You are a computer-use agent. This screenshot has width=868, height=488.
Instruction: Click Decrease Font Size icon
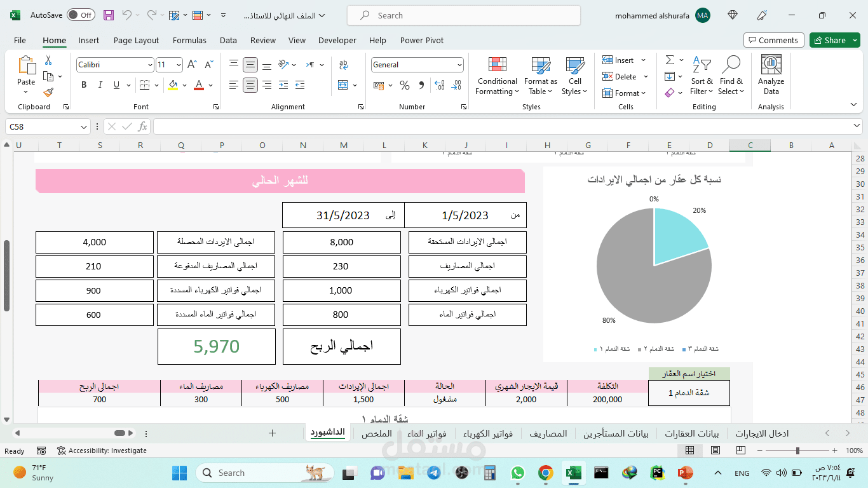pyautogui.click(x=208, y=65)
